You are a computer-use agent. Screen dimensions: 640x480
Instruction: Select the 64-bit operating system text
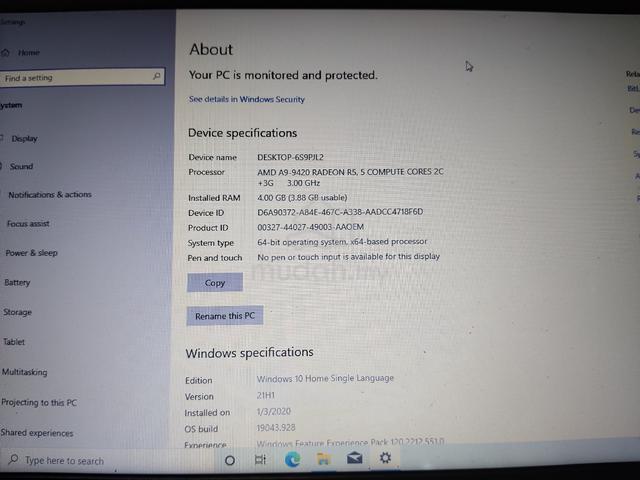[x=342, y=242]
